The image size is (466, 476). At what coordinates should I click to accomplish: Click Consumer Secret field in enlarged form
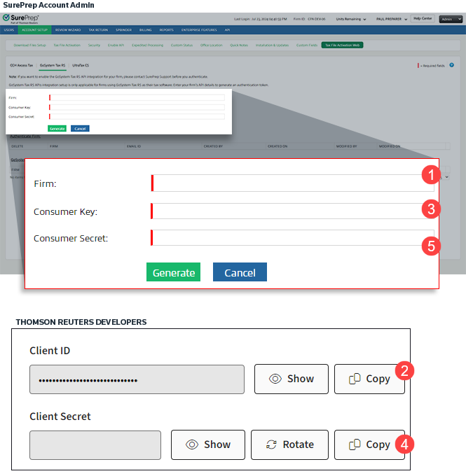(x=292, y=237)
